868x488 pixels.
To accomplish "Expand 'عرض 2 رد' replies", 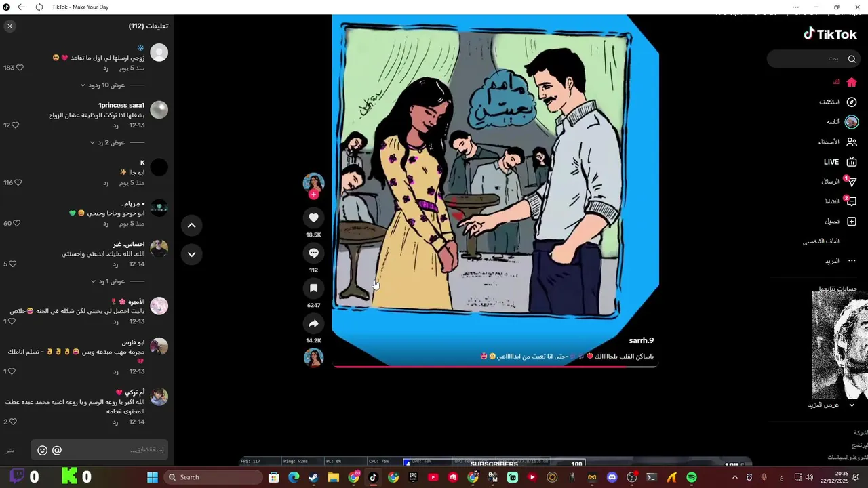I will click(x=107, y=143).
